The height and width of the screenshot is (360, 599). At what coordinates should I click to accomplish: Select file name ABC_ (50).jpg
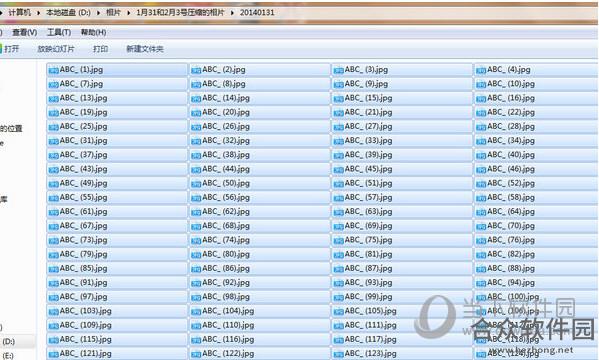coord(226,183)
